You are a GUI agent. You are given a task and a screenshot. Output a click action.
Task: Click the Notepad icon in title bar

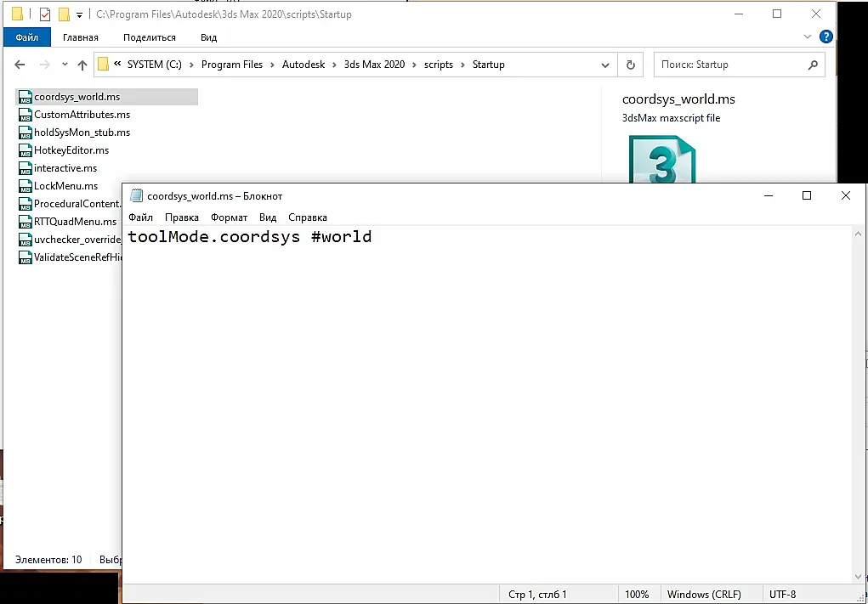pos(136,195)
